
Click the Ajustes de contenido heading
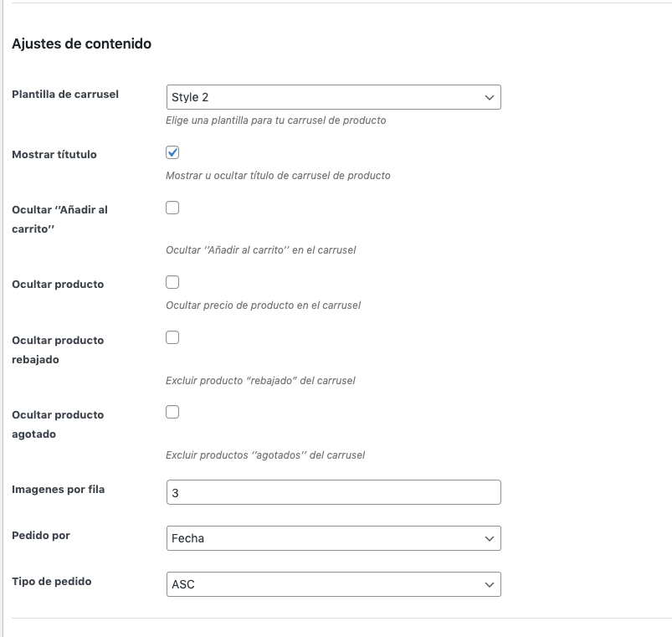tap(81, 44)
